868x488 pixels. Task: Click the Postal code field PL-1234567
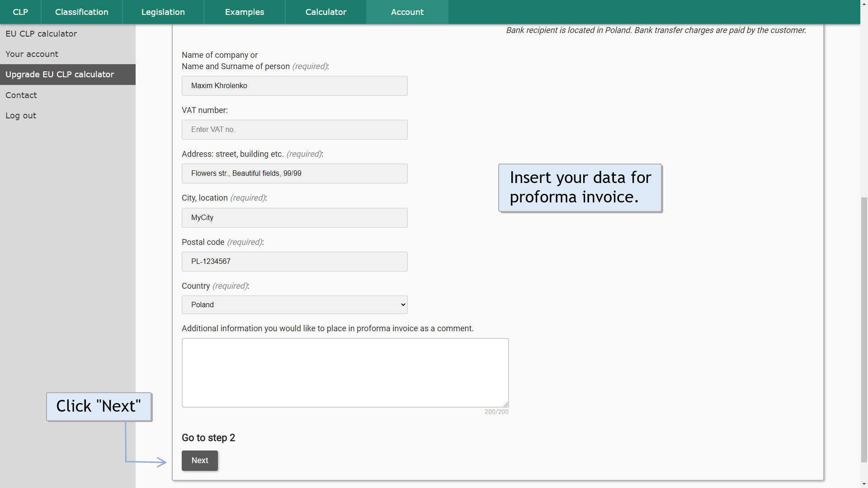295,262
